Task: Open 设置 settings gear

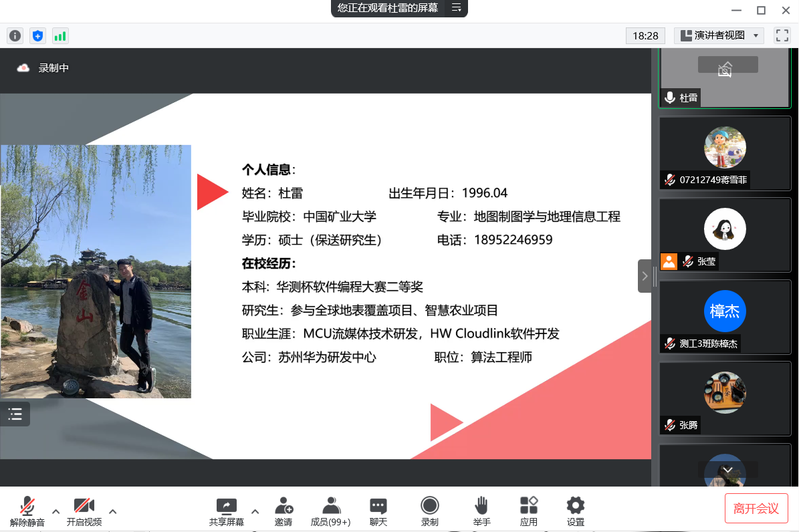Action: pyautogui.click(x=575, y=511)
